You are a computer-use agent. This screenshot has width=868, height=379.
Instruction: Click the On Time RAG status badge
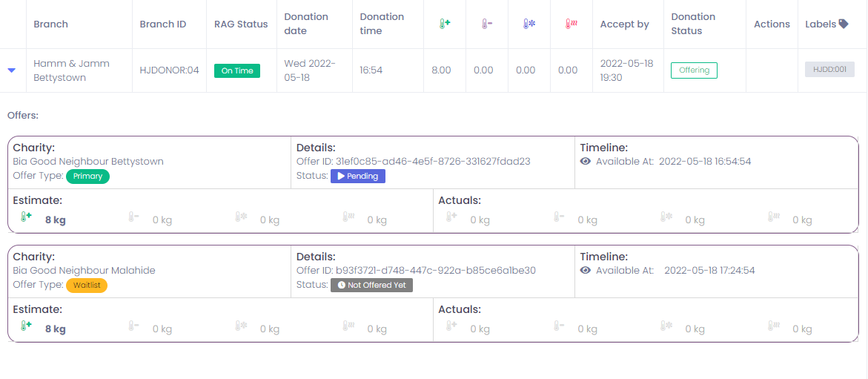[237, 70]
